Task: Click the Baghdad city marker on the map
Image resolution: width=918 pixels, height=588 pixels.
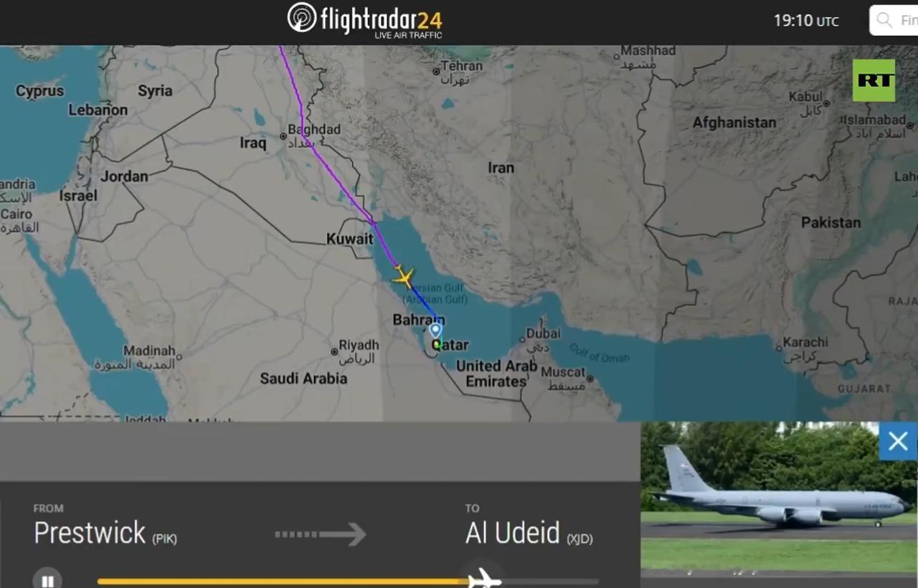Action: click(284, 135)
